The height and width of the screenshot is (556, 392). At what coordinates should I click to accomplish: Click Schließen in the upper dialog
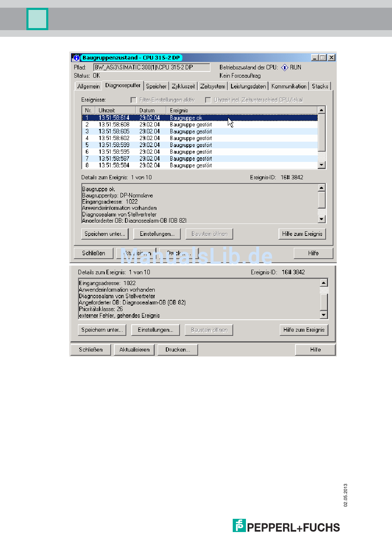pyautogui.click(x=94, y=253)
